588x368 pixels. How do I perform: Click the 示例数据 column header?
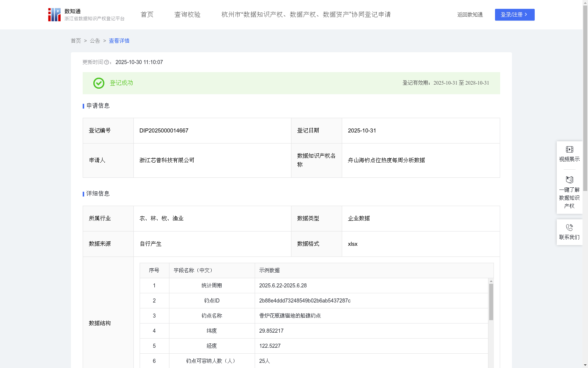pos(374,270)
